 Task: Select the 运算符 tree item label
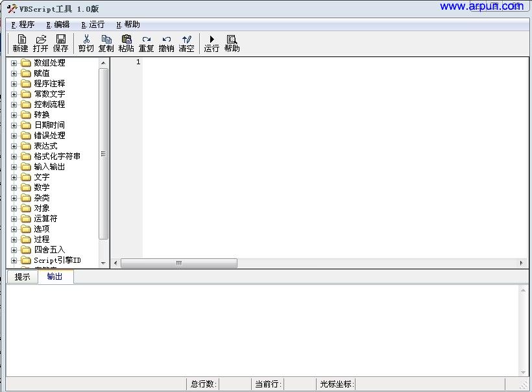[46, 219]
